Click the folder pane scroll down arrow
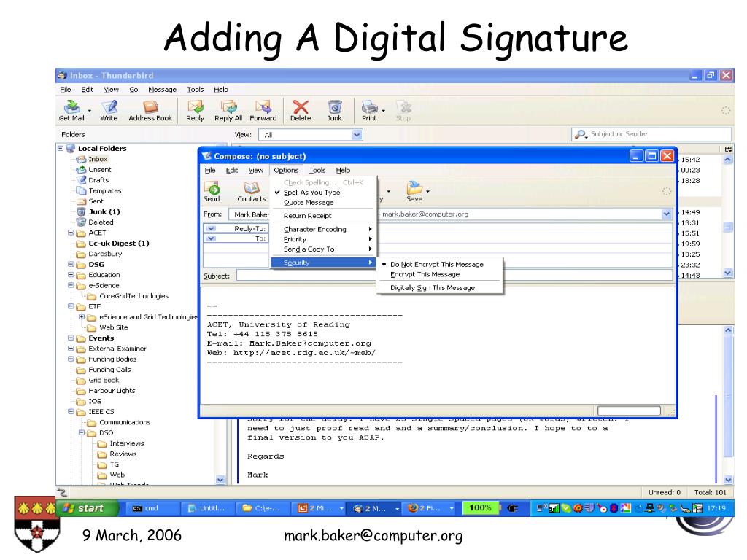The image size is (747, 560). click(220, 480)
